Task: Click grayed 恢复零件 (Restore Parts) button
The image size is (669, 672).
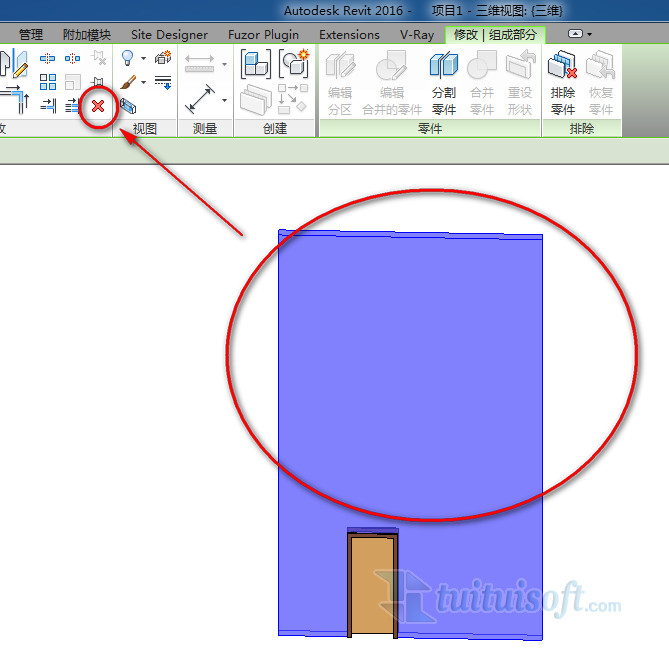Action: [x=600, y=83]
